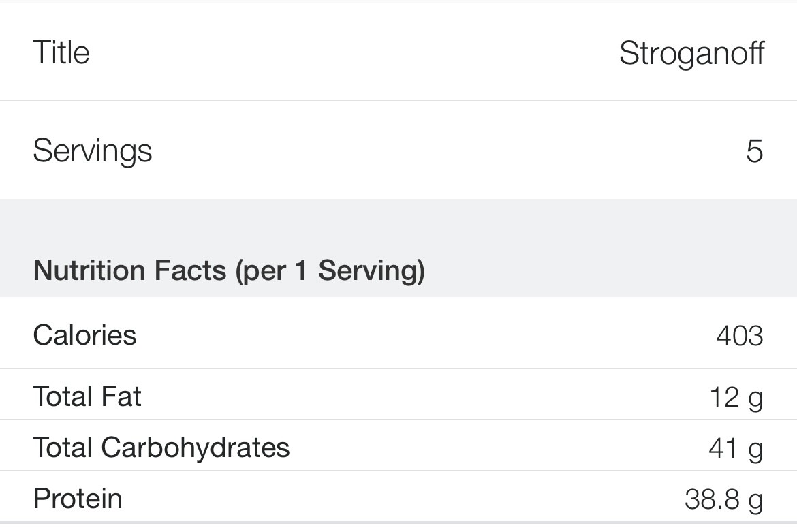Change the servings value of 5

(x=754, y=151)
